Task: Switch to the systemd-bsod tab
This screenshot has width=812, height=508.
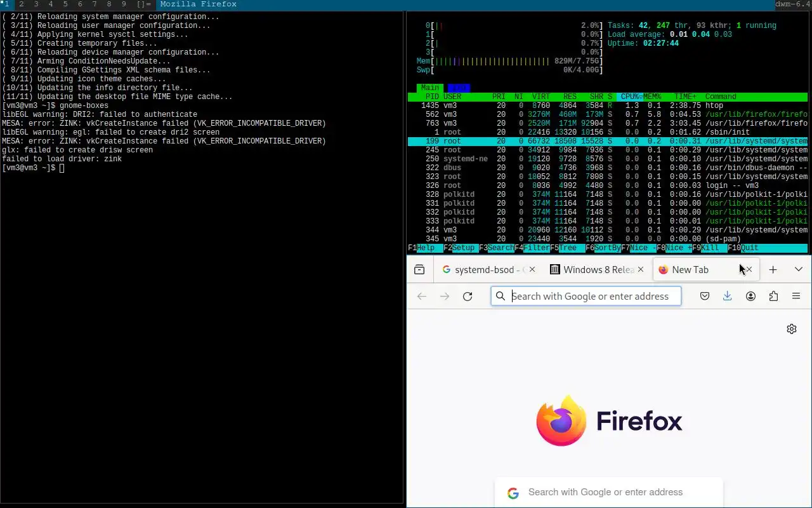Action: pyautogui.click(x=488, y=270)
